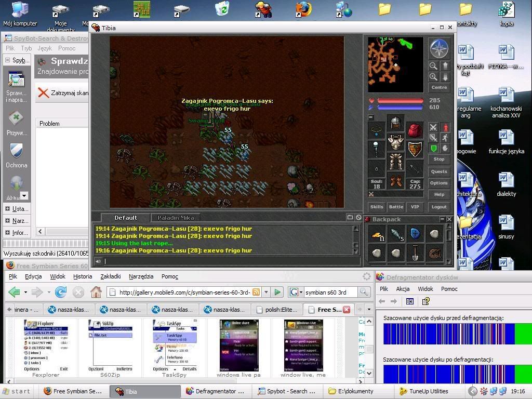The height and width of the screenshot is (399, 532).
Task: Click Firefox search magnifier button
Action: [364, 292]
